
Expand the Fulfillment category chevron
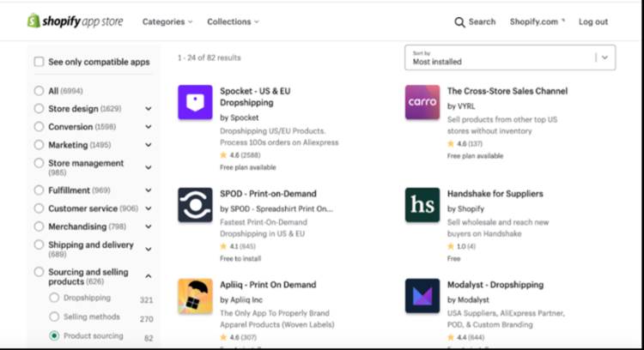click(x=149, y=190)
